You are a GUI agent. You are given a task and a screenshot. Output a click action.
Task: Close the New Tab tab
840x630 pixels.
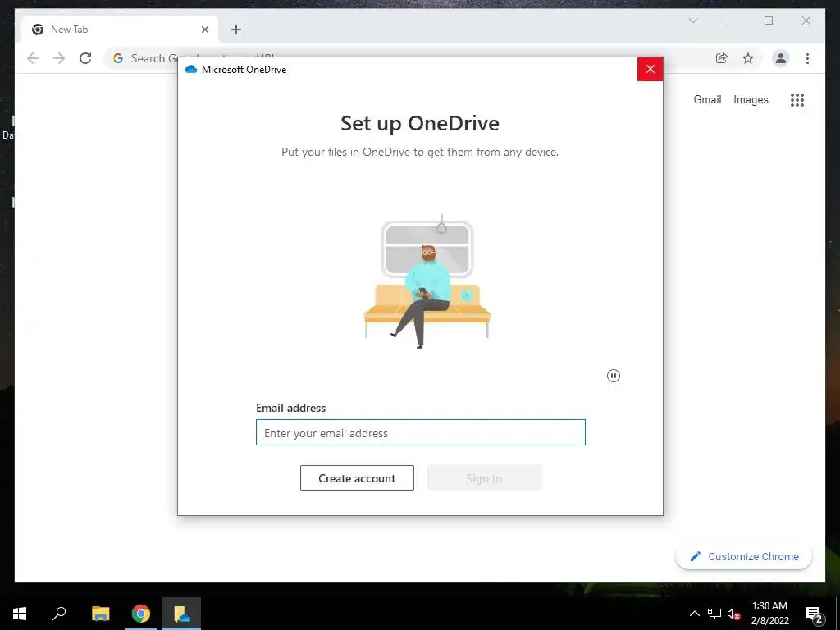click(204, 30)
